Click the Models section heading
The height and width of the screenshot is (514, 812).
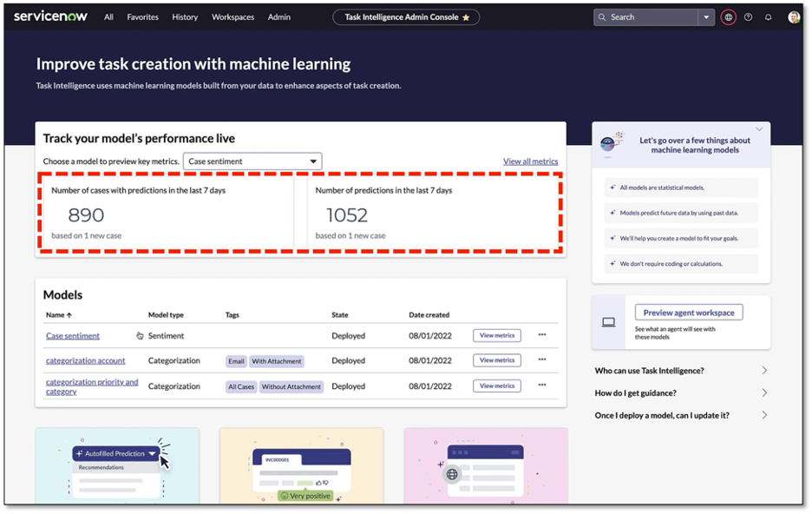[x=62, y=295]
